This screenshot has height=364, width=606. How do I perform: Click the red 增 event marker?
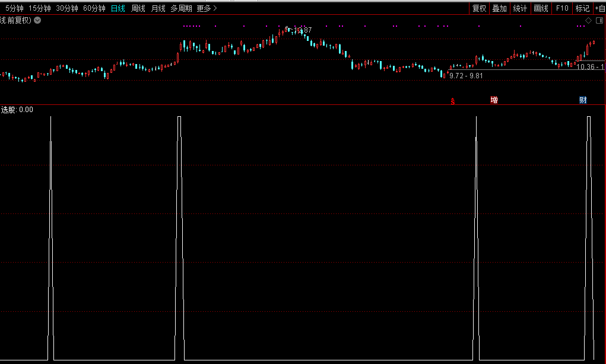pyautogui.click(x=494, y=100)
